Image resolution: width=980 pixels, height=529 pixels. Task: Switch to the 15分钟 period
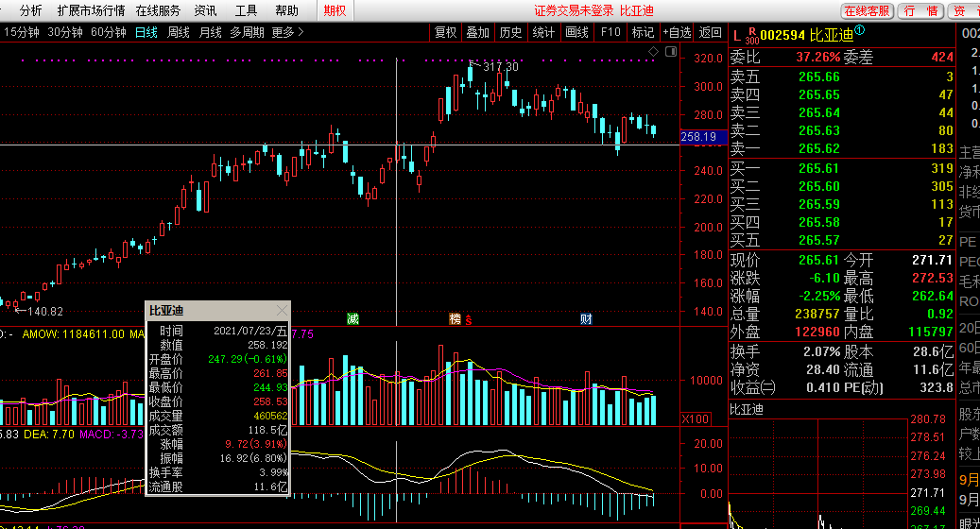coord(21,32)
